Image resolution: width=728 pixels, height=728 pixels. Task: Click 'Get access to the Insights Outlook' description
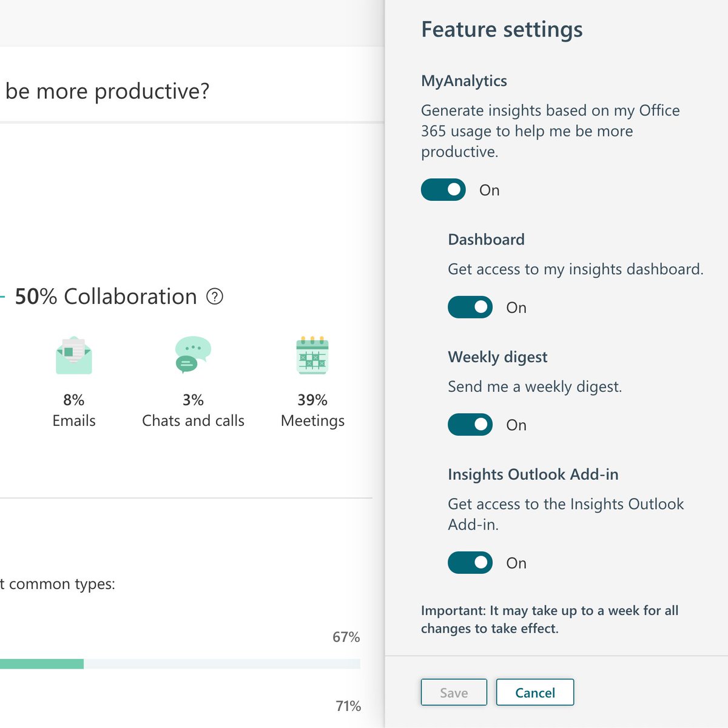pos(566,514)
